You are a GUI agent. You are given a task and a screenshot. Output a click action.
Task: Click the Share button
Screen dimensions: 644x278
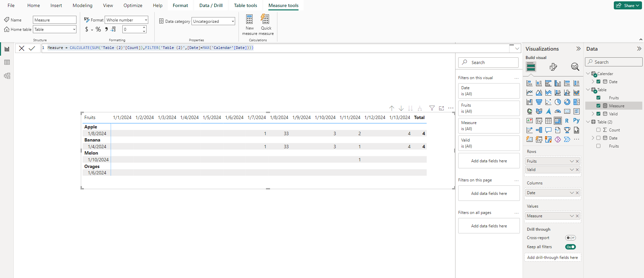tap(628, 5)
